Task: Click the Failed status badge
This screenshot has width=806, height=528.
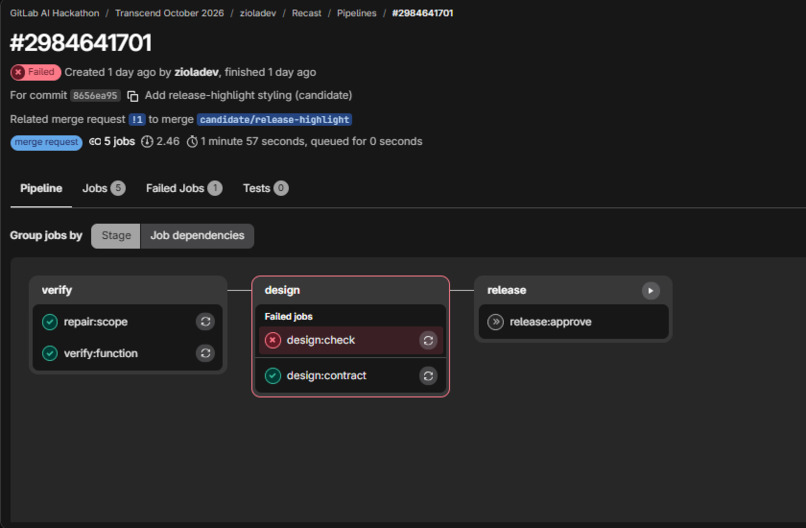Action: point(35,72)
